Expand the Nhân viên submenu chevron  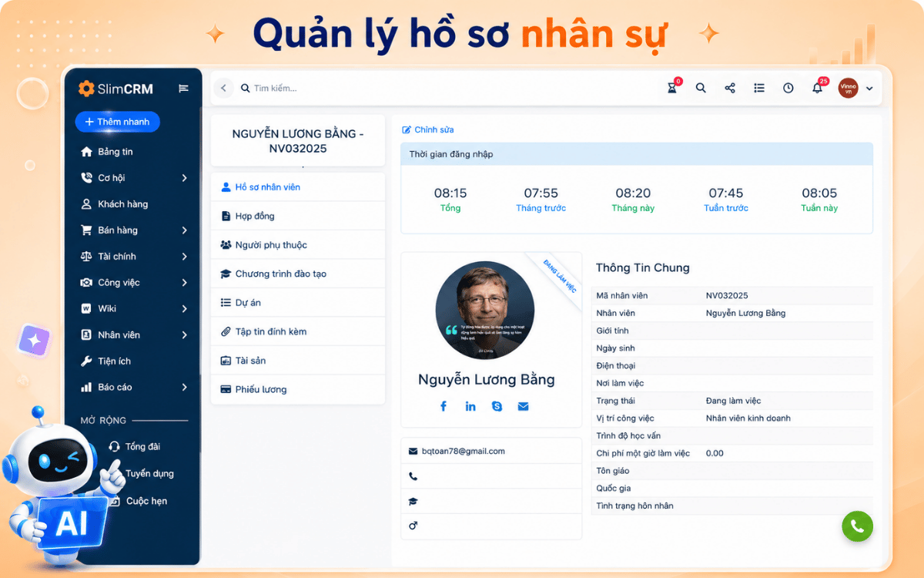[x=184, y=335]
